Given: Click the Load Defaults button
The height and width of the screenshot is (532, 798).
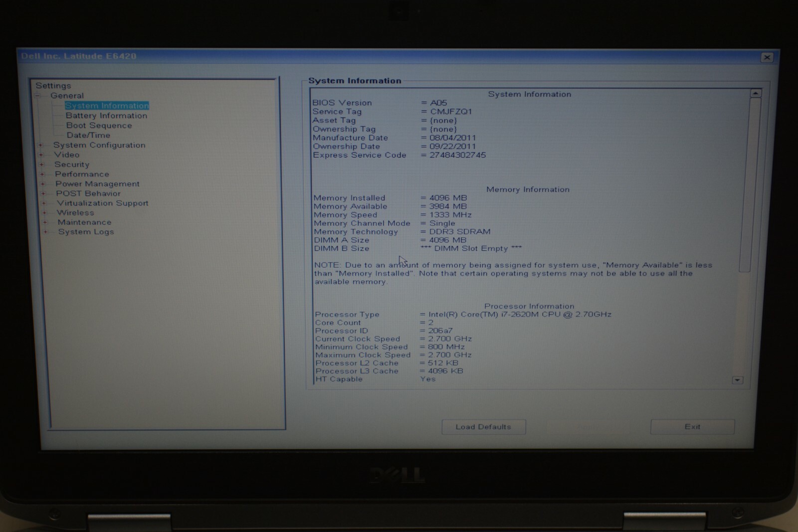Looking at the screenshot, I should (483, 427).
